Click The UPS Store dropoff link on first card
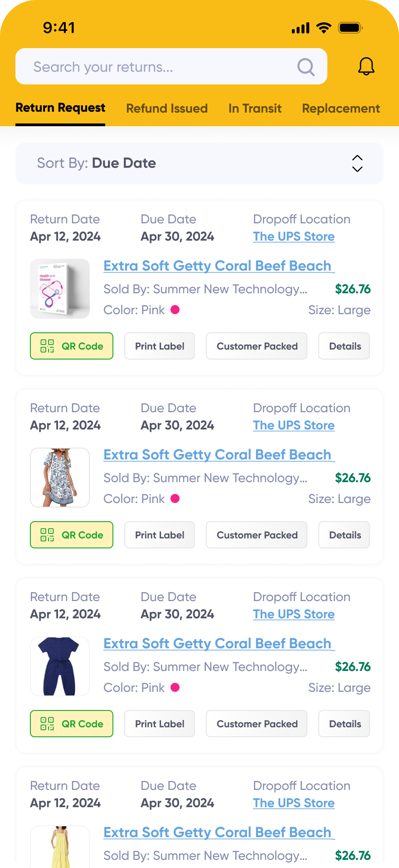 tap(293, 236)
